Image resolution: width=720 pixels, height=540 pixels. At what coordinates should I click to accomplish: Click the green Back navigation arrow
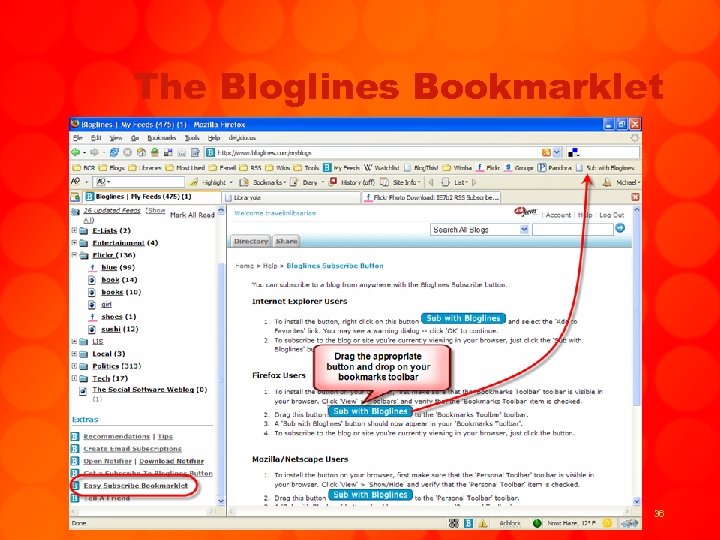[x=76, y=152]
